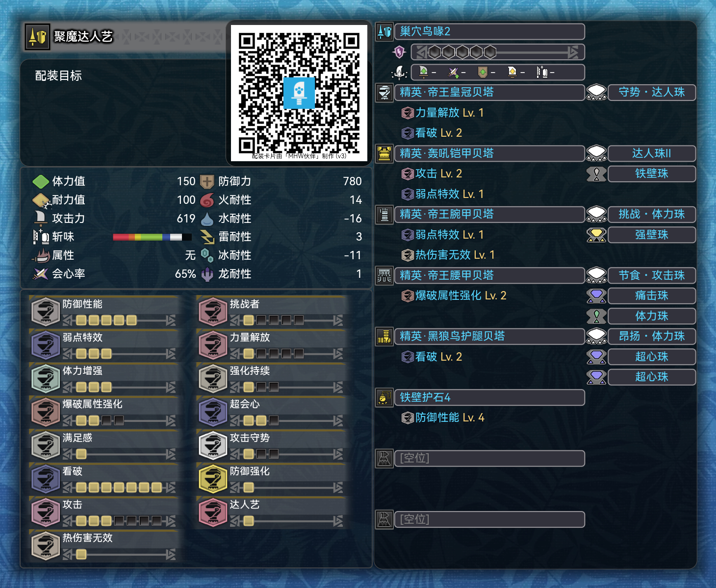Click the charm icon beside 铁壁护石4
Viewport: 716px width, 588px height.
(x=384, y=397)
